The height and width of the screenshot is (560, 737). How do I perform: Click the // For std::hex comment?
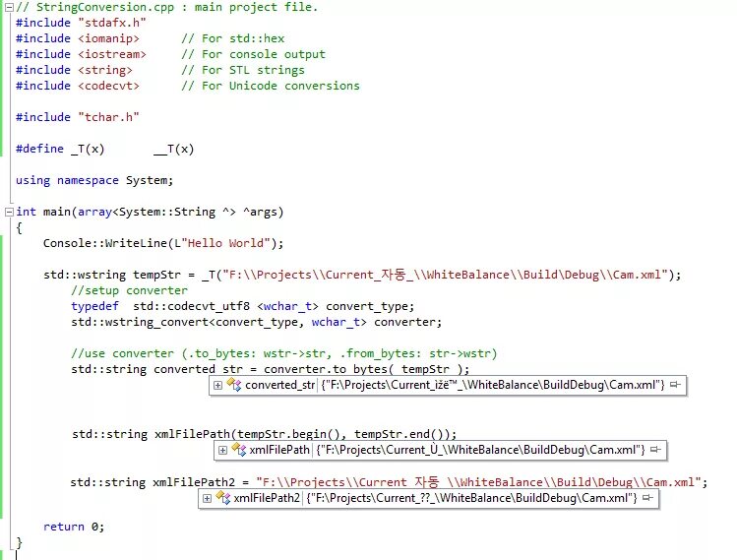click(x=233, y=38)
